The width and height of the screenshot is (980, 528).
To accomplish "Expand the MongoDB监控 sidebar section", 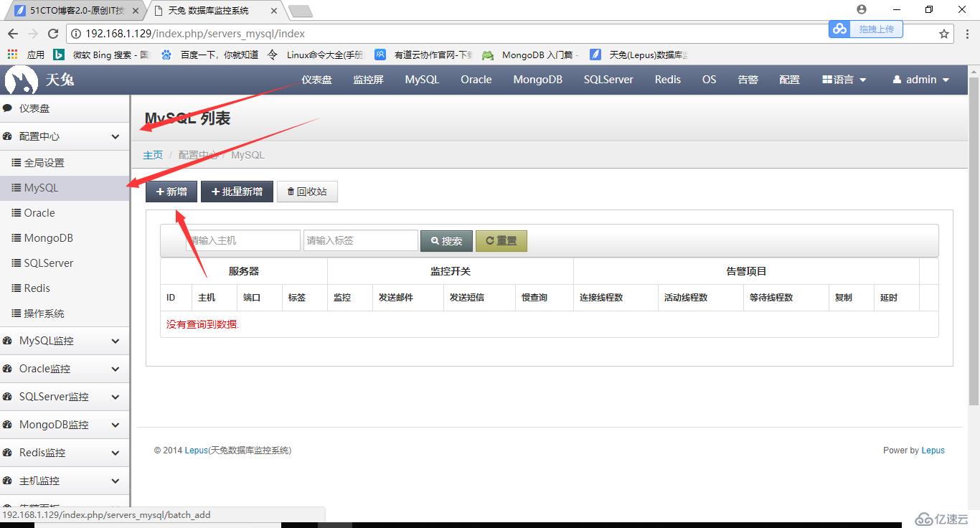I will pyautogui.click(x=65, y=425).
